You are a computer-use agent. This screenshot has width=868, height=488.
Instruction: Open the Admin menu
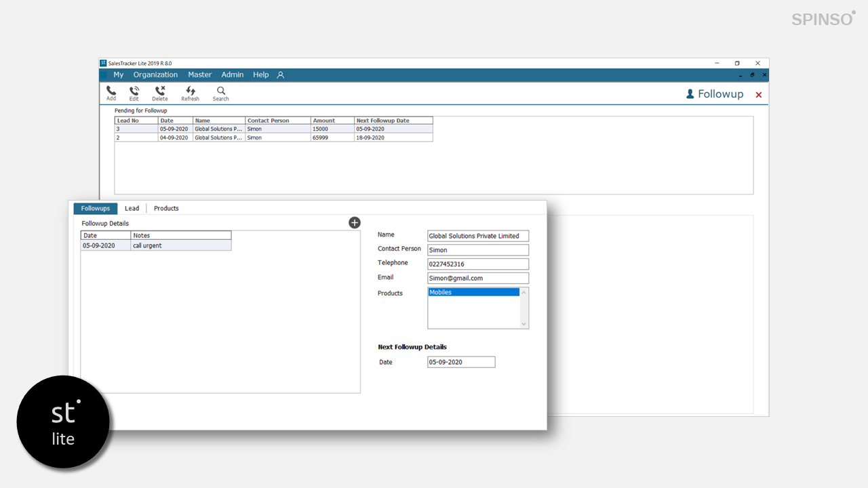pos(233,75)
